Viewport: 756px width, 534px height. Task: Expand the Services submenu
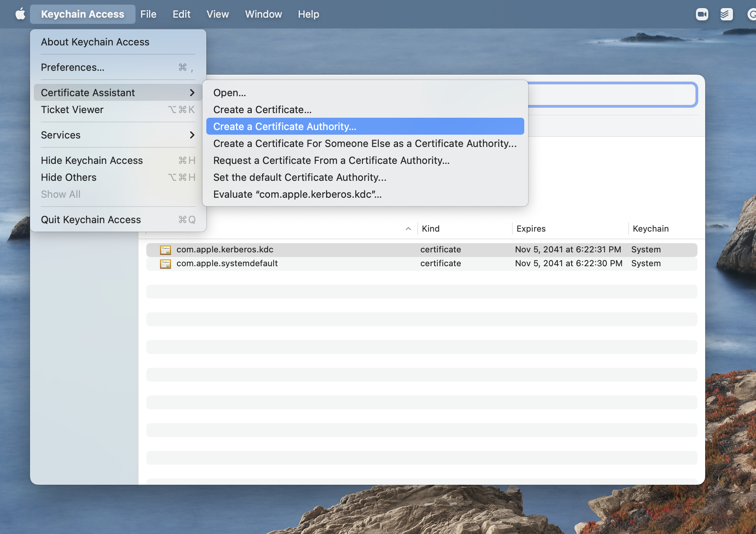click(118, 135)
